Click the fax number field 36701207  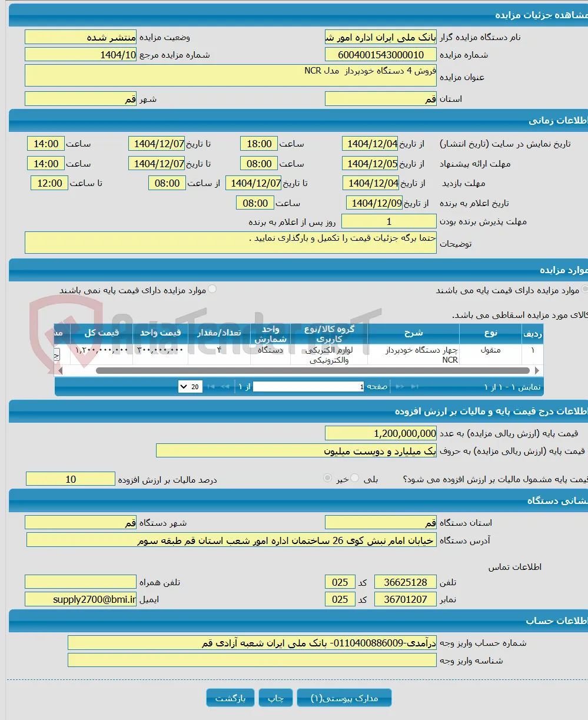pyautogui.click(x=406, y=599)
